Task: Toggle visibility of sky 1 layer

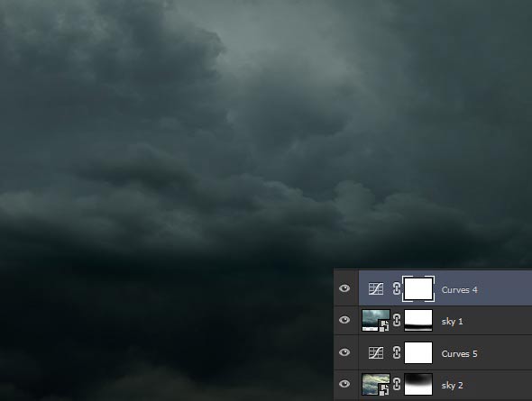Action: pos(344,320)
